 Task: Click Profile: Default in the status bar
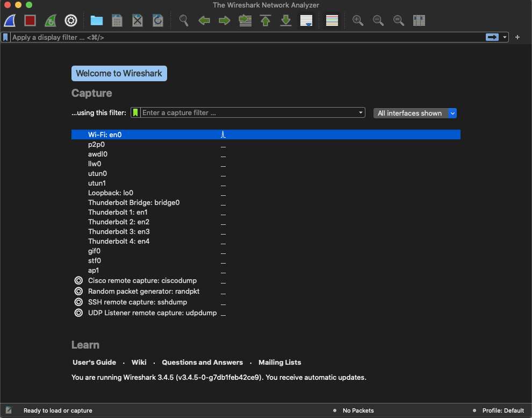pyautogui.click(x=502, y=410)
